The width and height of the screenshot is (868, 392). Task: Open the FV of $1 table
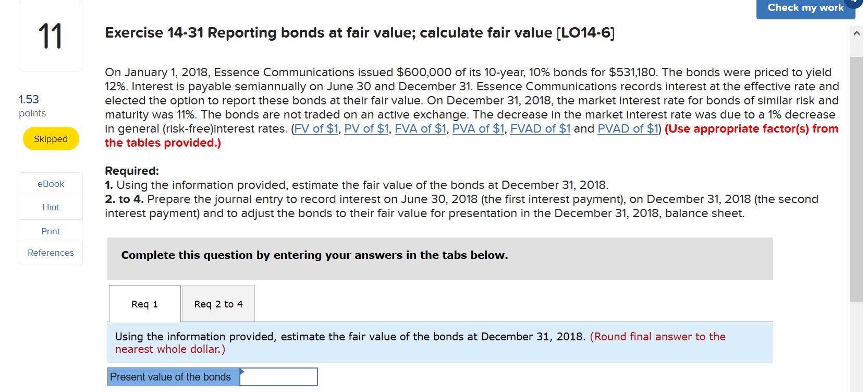pos(315,128)
